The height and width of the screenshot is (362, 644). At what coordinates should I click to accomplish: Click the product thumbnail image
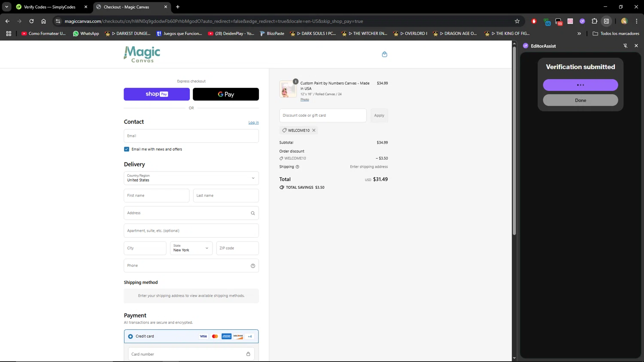(x=288, y=90)
